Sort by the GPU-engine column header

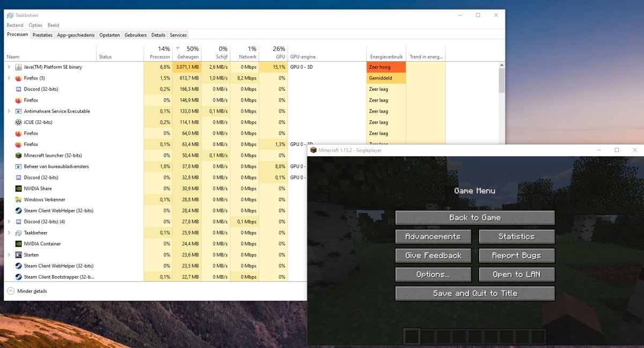coord(327,53)
